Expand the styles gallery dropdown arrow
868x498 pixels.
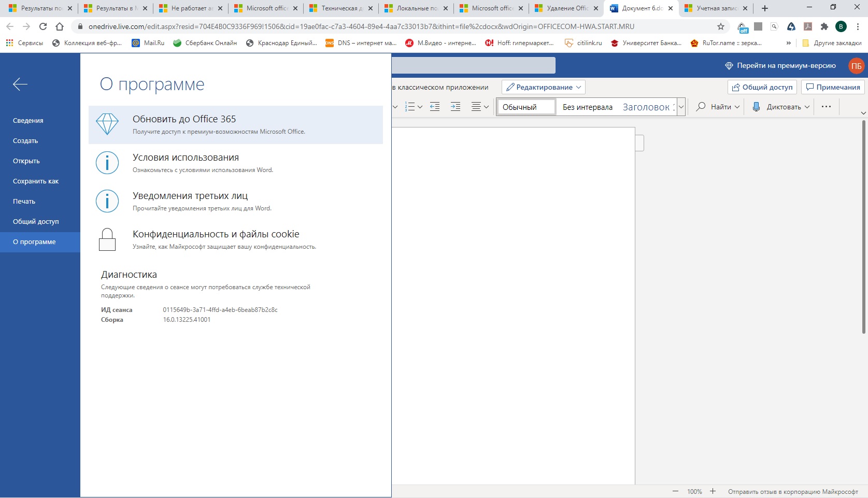pyautogui.click(x=681, y=107)
